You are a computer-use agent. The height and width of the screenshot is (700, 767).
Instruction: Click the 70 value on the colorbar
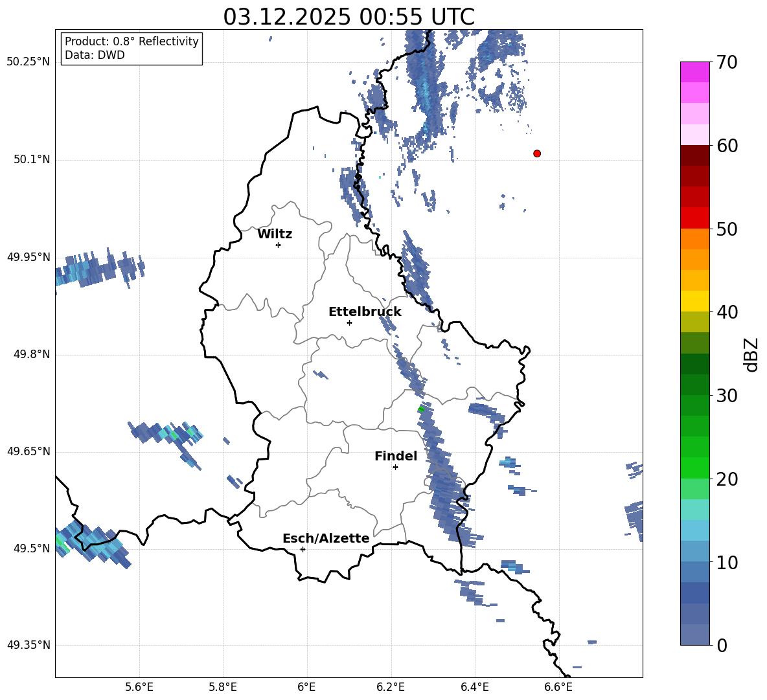(726, 62)
